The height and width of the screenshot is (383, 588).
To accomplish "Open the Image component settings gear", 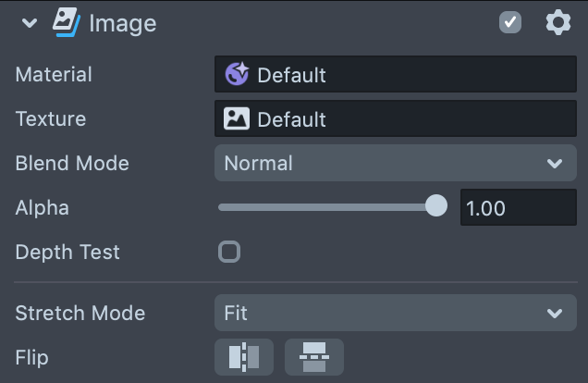I will [x=557, y=23].
